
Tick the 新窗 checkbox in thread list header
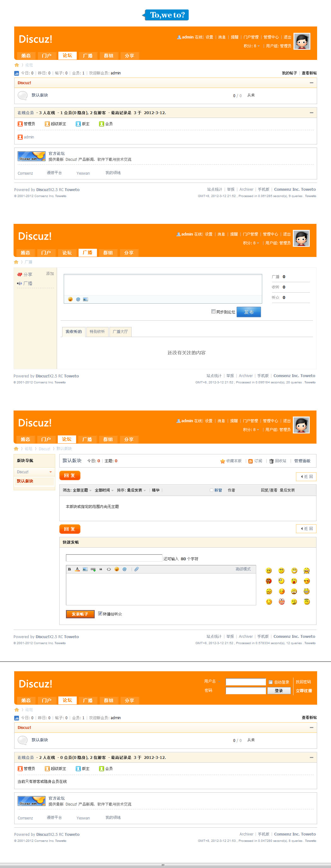[212, 490]
